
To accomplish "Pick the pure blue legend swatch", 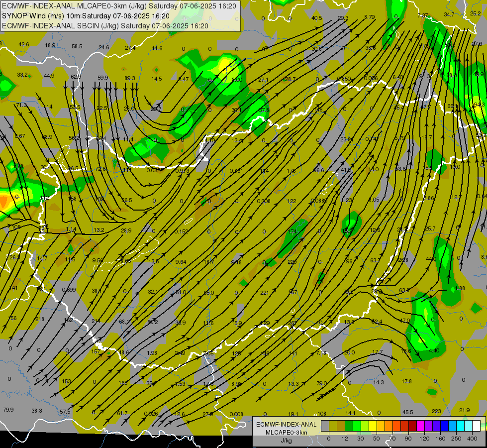I will [444, 426].
